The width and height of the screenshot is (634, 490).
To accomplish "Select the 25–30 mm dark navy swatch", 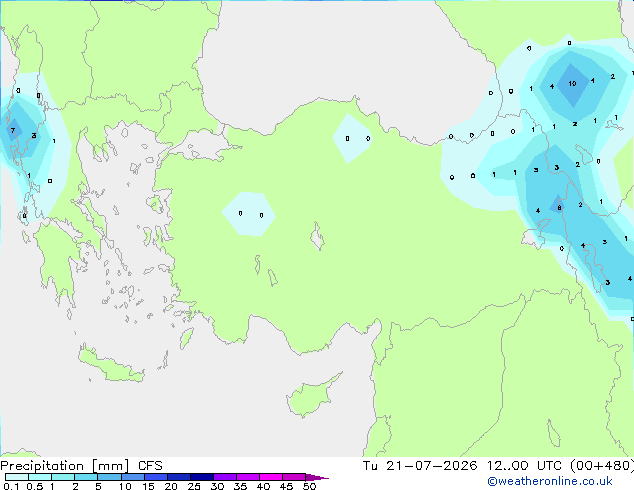I will pyautogui.click(x=202, y=477).
